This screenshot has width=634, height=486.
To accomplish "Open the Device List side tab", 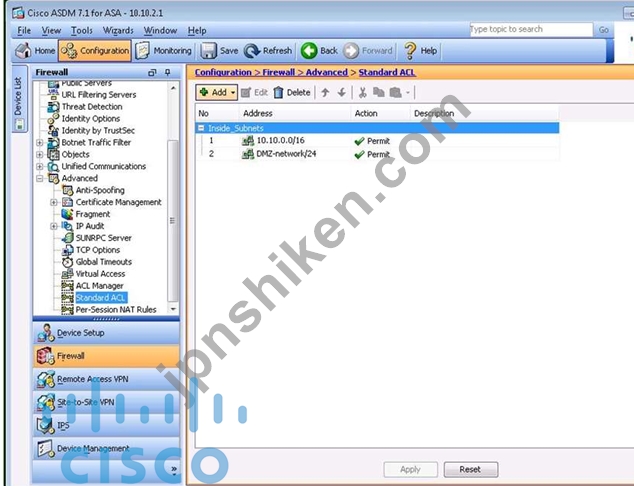I will pyautogui.click(x=19, y=98).
